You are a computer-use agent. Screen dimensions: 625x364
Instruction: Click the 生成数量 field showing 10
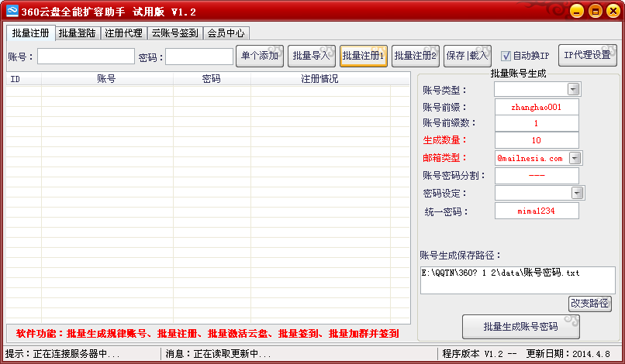[537, 140]
